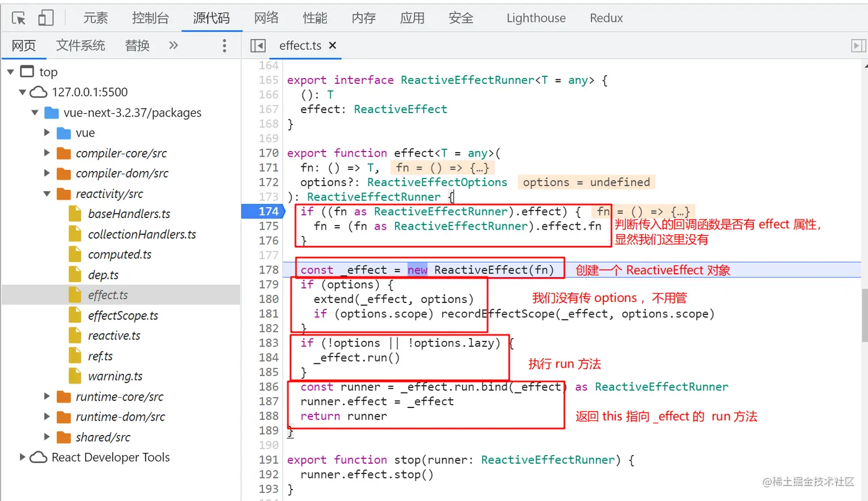Expand the vue folder
This screenshot has height=501, width=868.
47,133
